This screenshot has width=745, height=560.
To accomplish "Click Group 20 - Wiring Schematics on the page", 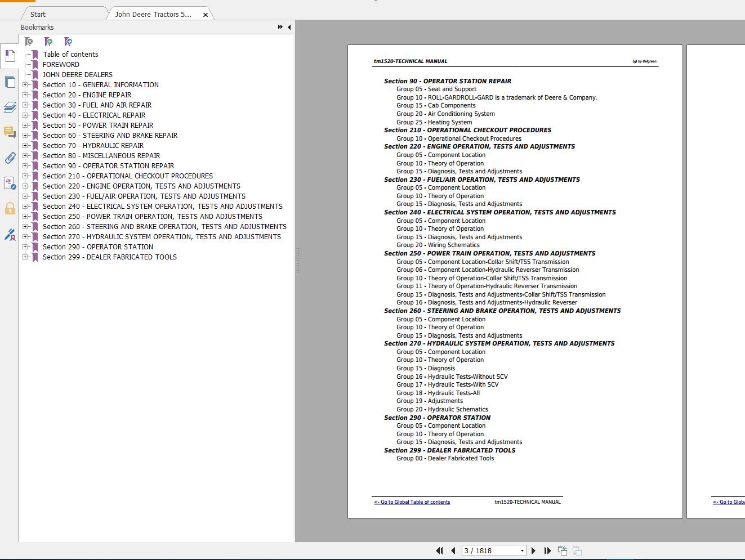I will point(438,245).
